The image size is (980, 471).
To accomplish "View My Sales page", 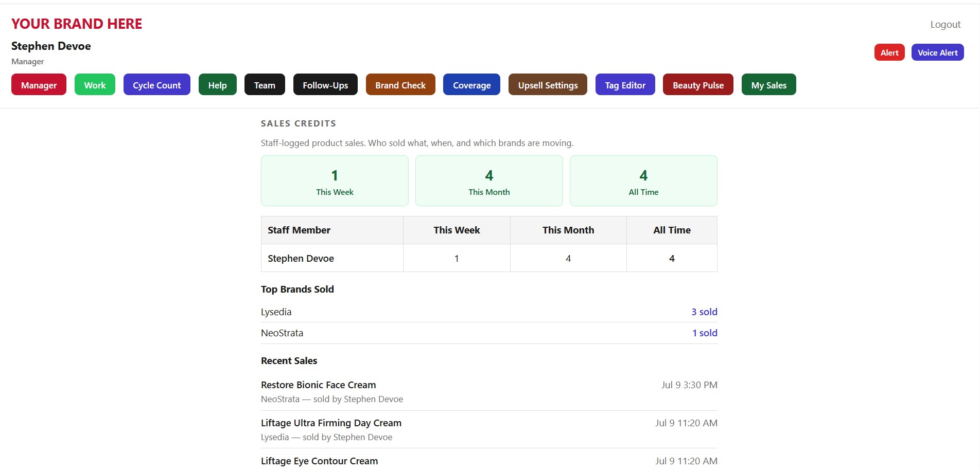I will [768, 85].
